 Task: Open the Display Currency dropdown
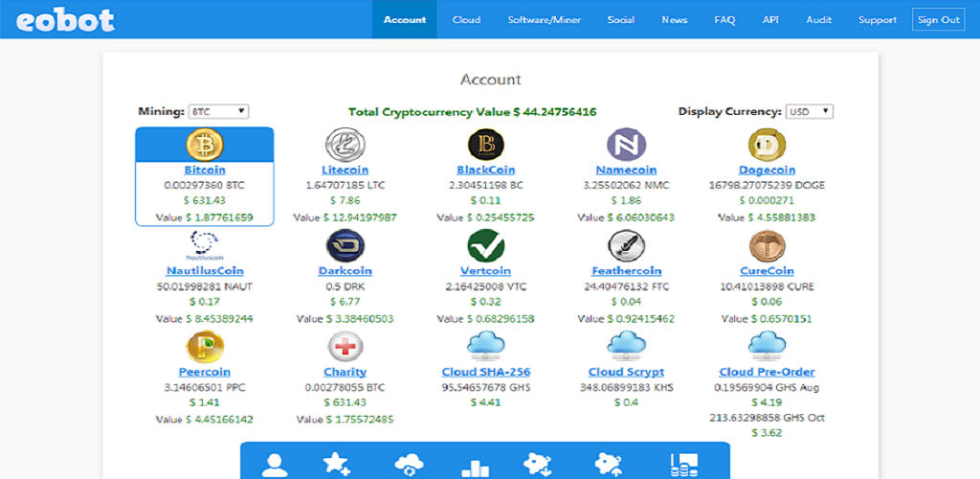[810, 112]
